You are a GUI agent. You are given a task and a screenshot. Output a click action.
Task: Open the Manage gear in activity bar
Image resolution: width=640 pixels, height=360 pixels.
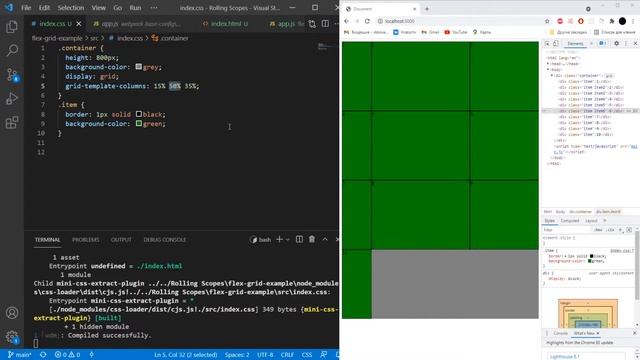point(12,337)
